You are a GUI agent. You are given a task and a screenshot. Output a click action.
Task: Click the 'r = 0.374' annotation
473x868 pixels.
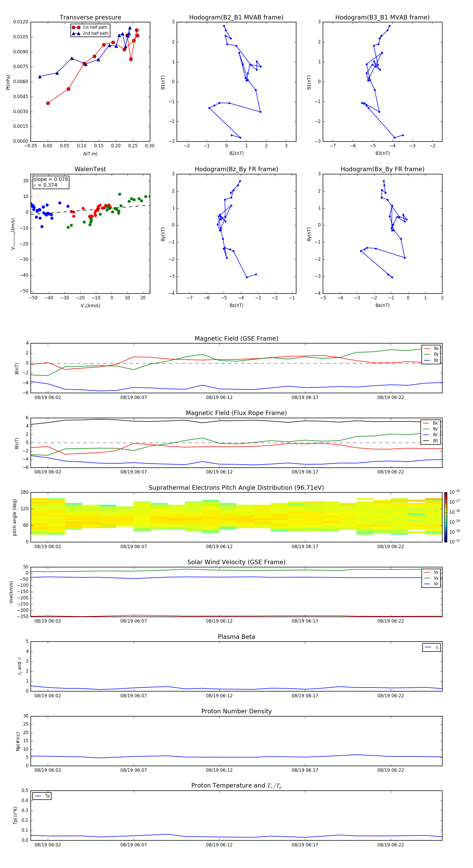pos(45,185)
